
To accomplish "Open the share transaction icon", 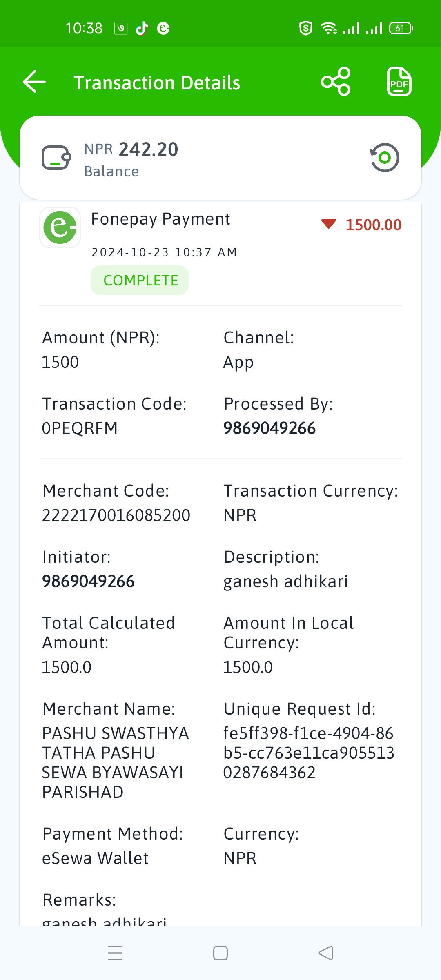I will [336, 82].
